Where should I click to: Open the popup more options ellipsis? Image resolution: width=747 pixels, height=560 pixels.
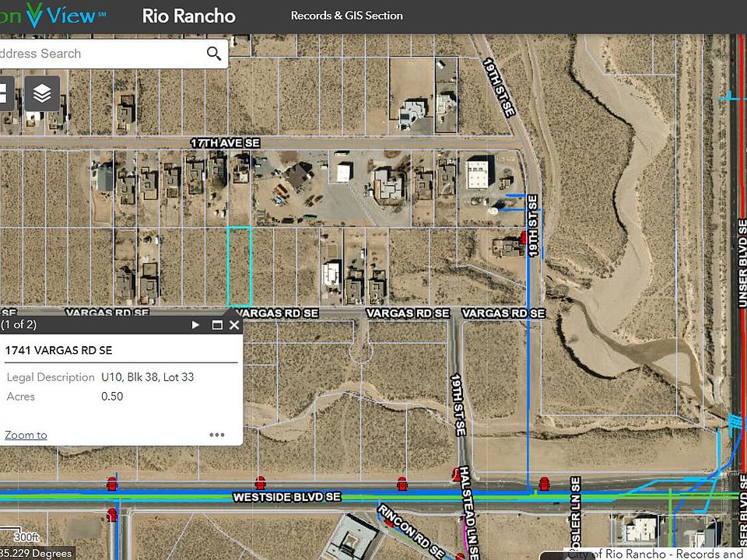[217, 435]
